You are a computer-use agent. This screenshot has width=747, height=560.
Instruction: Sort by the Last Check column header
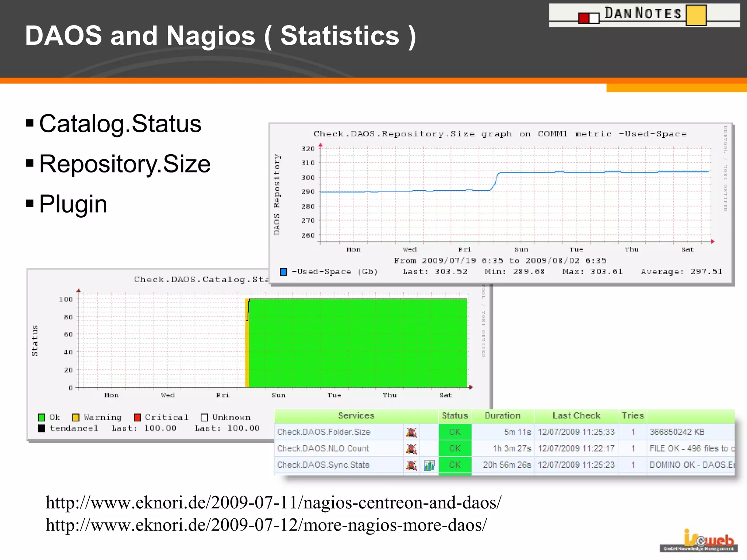point(576,416)
